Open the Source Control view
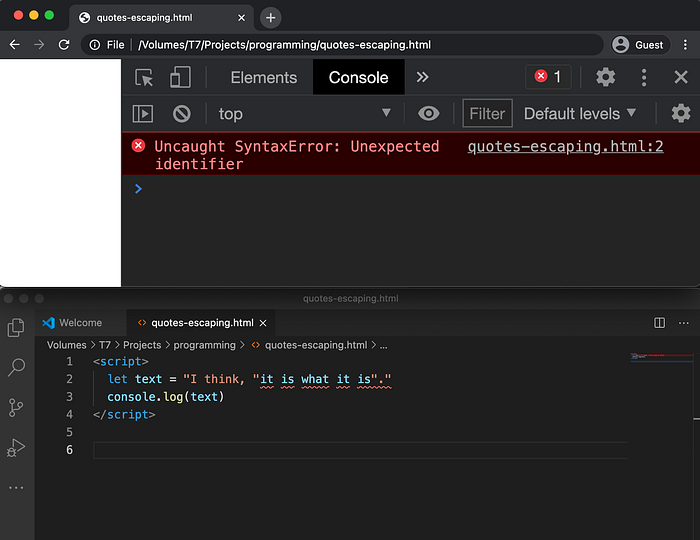 [17, 407]
